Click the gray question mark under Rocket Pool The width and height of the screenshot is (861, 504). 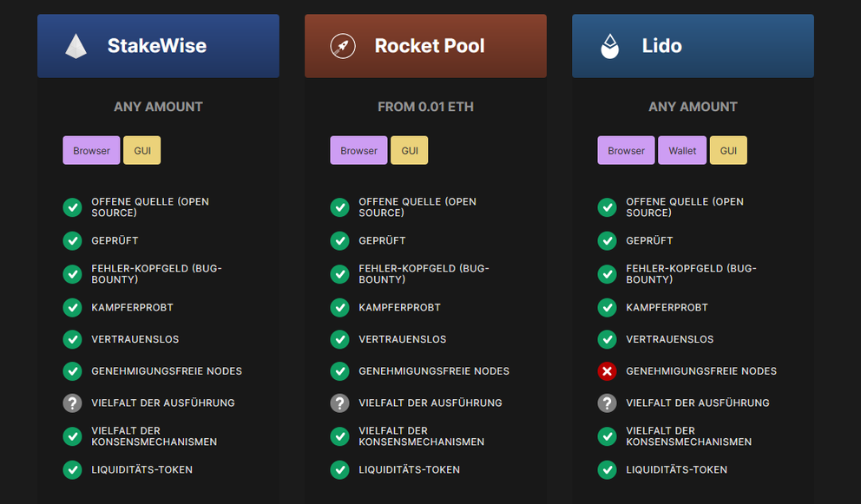pos(339,403)
